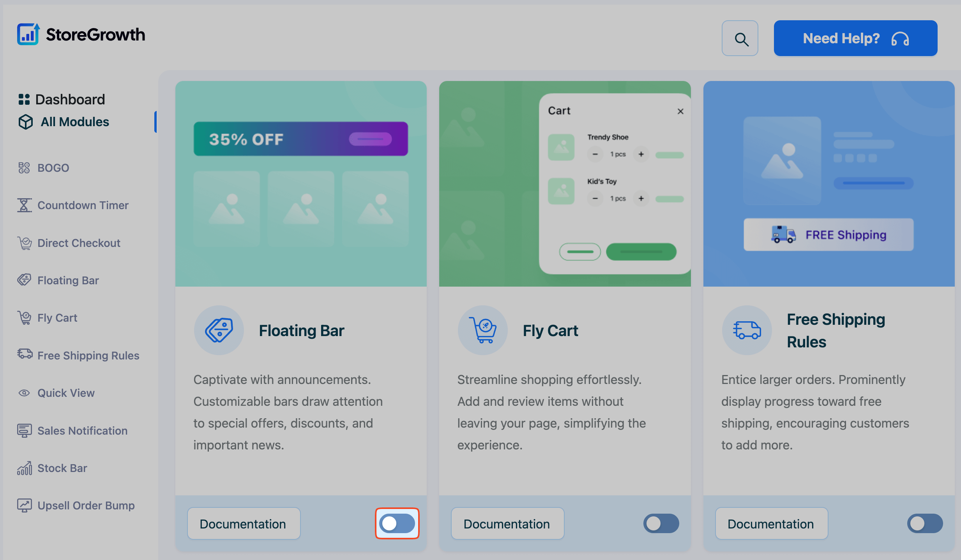Click the StoreGrowth brand name text
961x560 pixels.
(95, 34)
